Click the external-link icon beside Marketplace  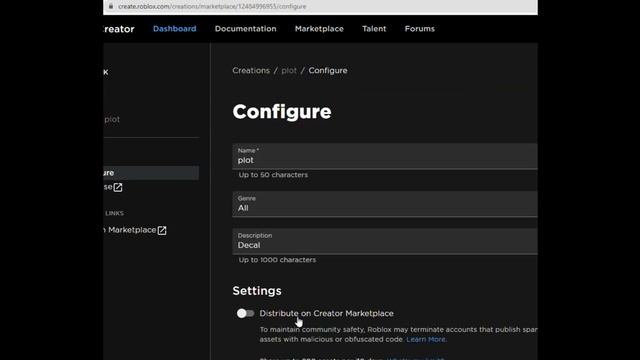click(162, 230)
